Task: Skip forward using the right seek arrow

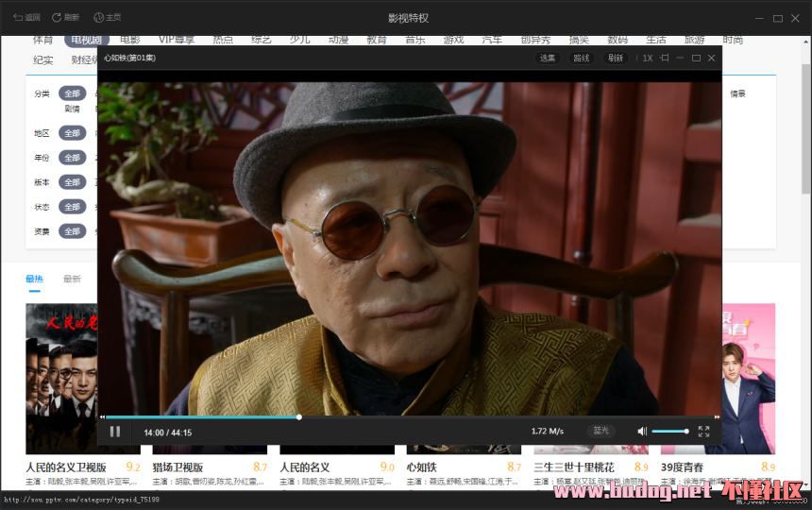Action: point(718,416)
